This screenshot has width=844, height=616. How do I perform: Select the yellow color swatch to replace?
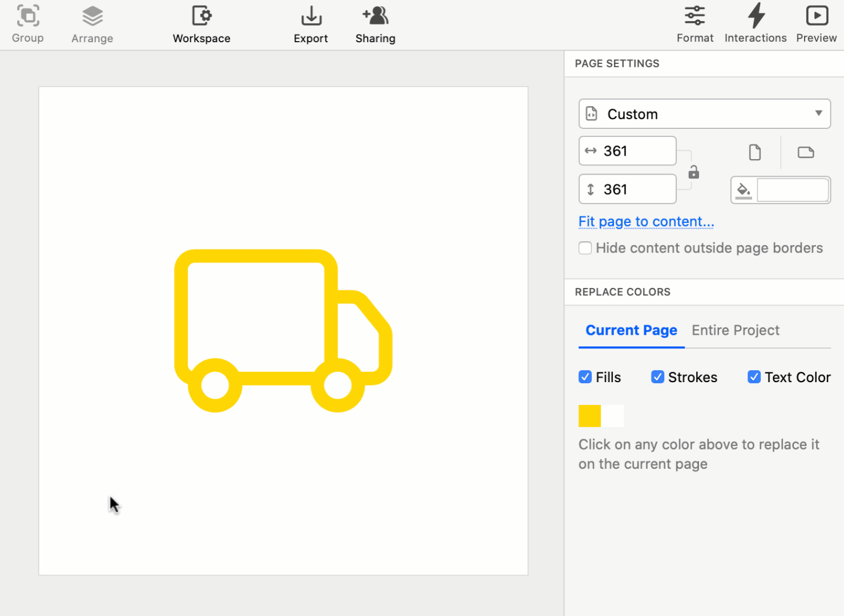point(589,416)
